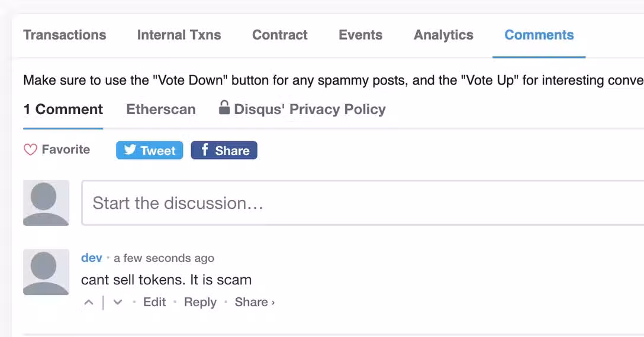Select the Comments tab
Image resolution: width=644 pixels, height=337 pixels.
point(539,35)
